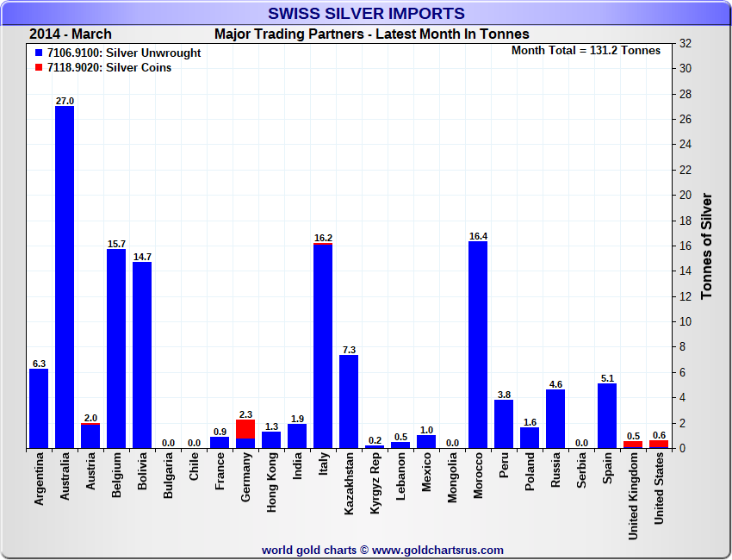Click the 1.9 value above India
Image resolution: width=732 pixels, height=560 pixels.
(297, 419)
